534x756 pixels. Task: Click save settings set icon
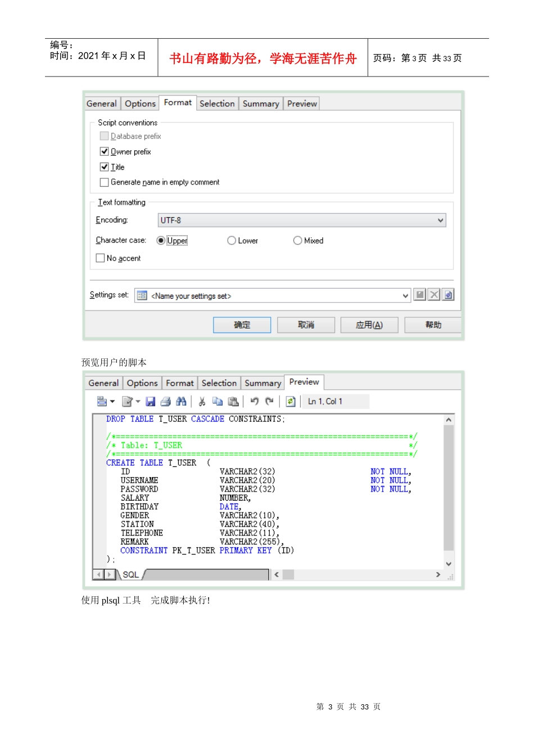pyautogui.click(x=420, y=295)
